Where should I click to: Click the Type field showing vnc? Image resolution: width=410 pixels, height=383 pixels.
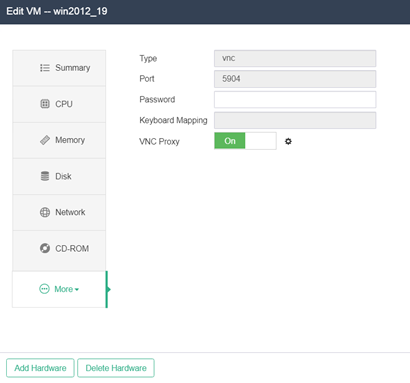(x=295, y=58)
